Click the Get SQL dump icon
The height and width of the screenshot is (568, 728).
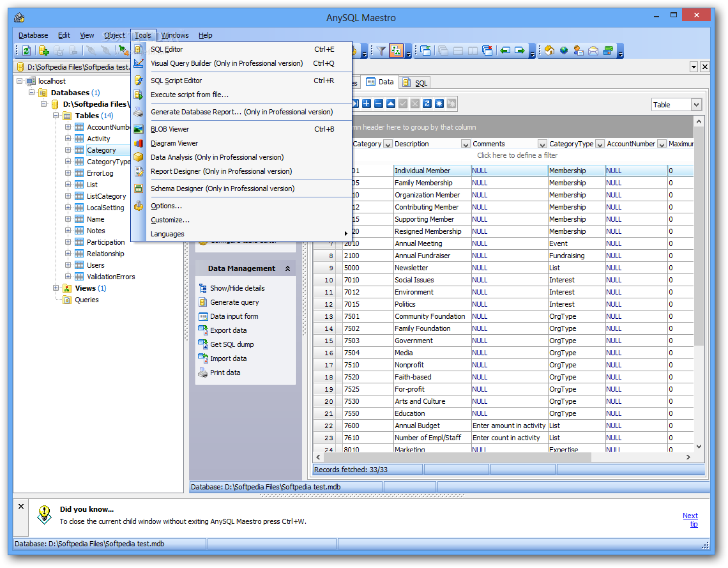203,344
